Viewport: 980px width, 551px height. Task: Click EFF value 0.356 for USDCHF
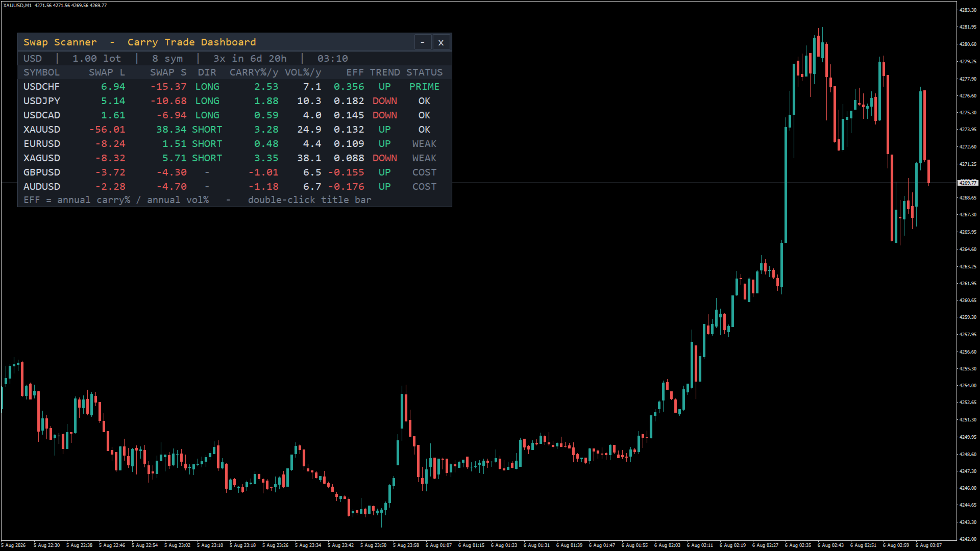click(x=349, y=87)
